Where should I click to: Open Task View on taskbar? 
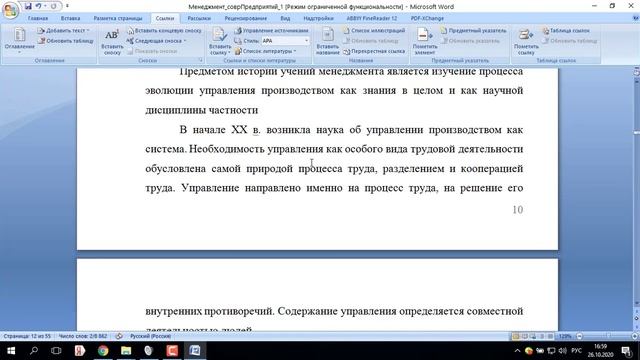point(56,351)
